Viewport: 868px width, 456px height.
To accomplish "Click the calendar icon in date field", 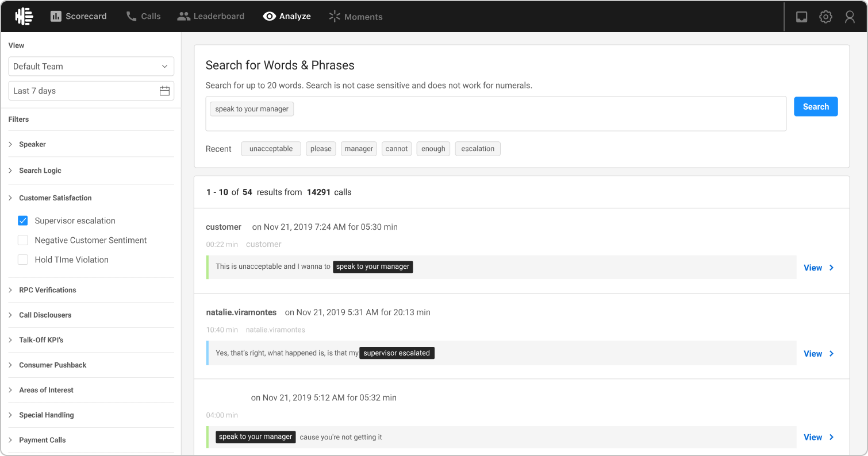I will click(164, 91).
